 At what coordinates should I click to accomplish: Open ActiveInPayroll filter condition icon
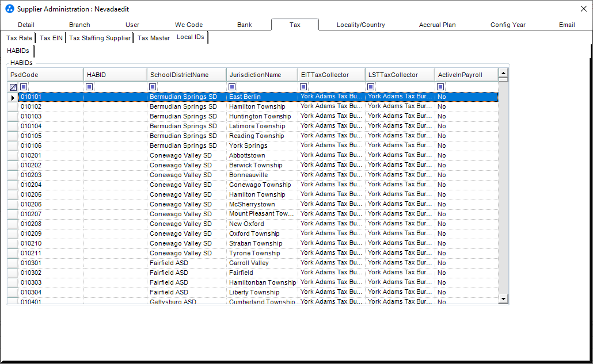(x=440, y=87)
